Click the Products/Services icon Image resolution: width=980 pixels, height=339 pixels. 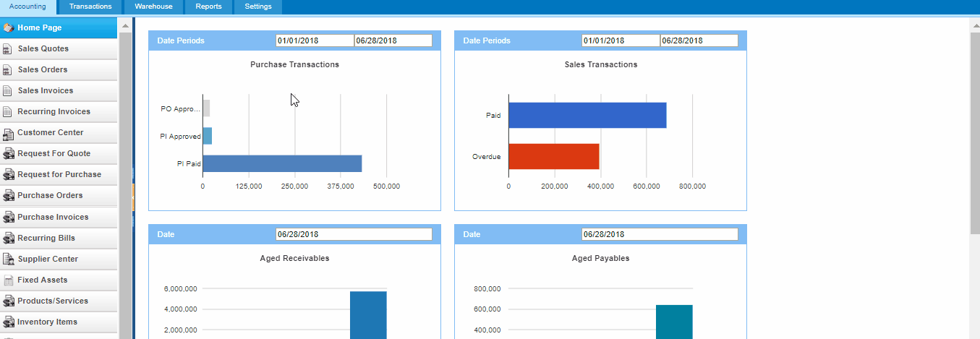coord(9,301)
